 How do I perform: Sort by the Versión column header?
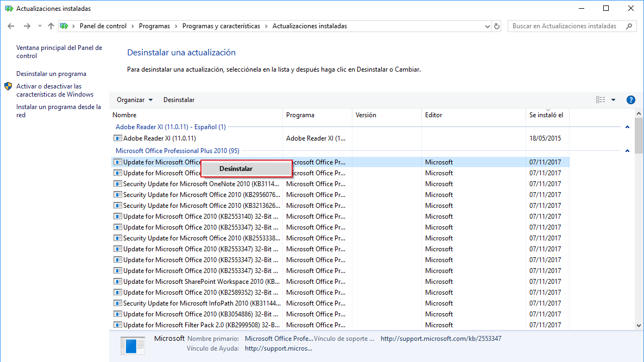(387, 115)
